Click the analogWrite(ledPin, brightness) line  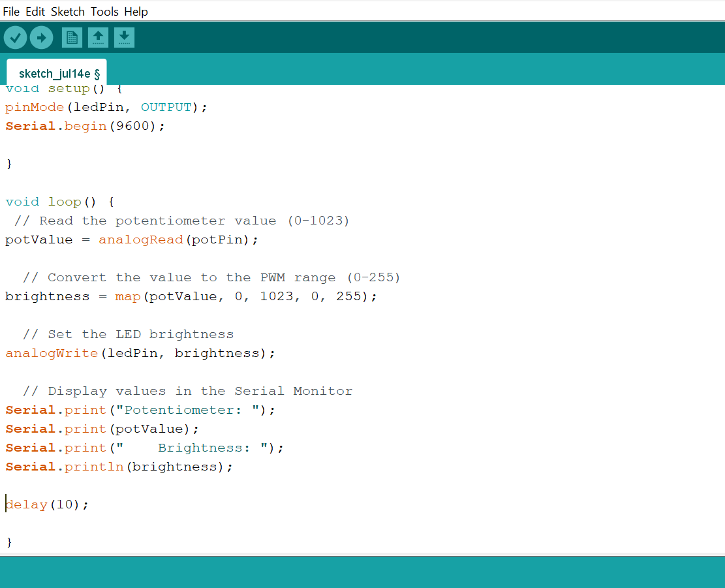click(x=140, y=354)
